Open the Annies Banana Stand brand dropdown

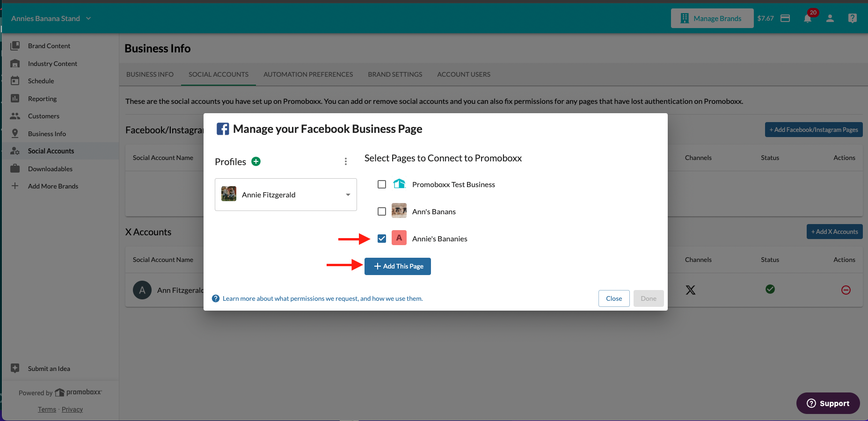pyautogui.click(x=51, y=18)
